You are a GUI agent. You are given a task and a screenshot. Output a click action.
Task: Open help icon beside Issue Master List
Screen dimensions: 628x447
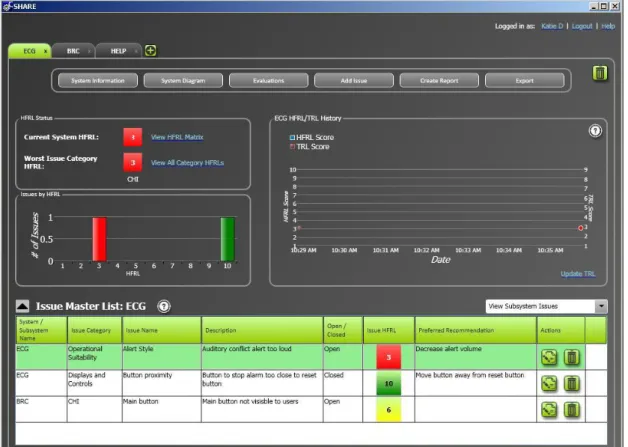163,306
